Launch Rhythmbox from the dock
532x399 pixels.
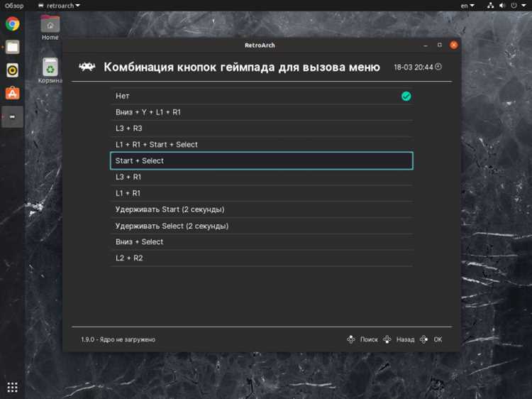[x=13, y=70]
